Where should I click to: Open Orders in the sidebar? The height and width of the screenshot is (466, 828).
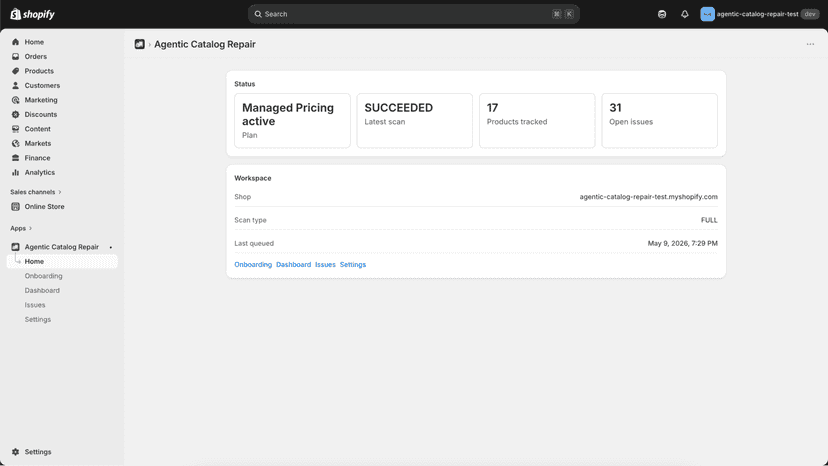coord(35,57)
